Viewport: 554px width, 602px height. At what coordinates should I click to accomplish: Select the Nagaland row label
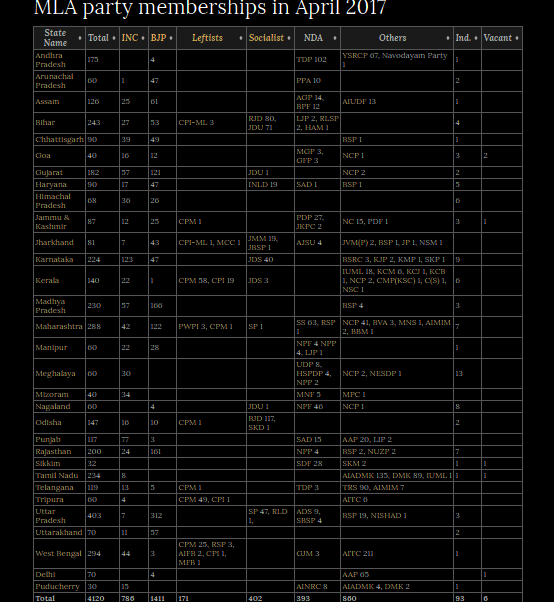pyautogui.click(x=59, y=407)
